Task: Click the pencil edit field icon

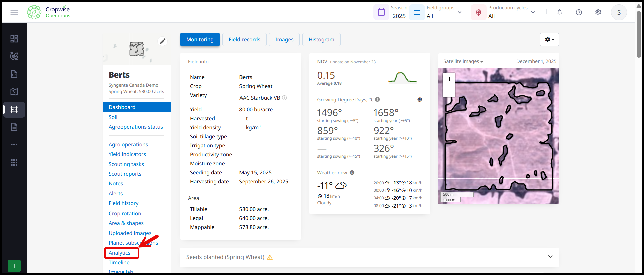Action: point(162,41)
